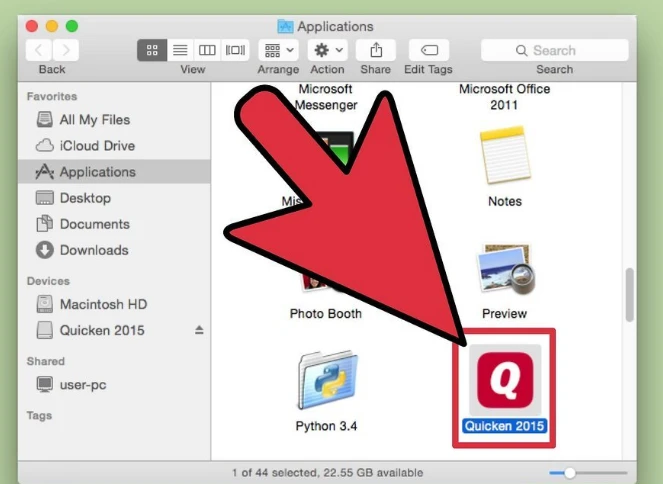Viewport: 663px width, 484px height.
Task: Eject the Quicken 2015 volume
Action: pyautogui.click(x=199, y=330)
